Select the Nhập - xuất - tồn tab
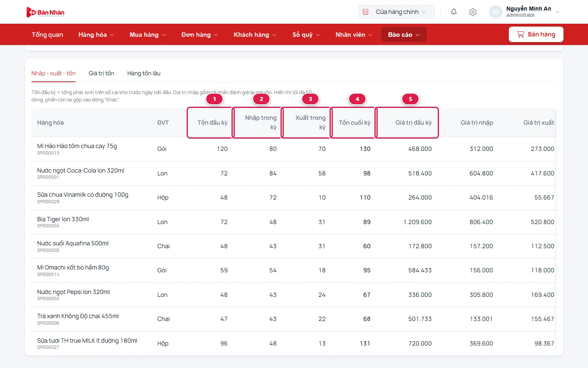The height and width of the screenshot is (368, 588). click(53, 73)
